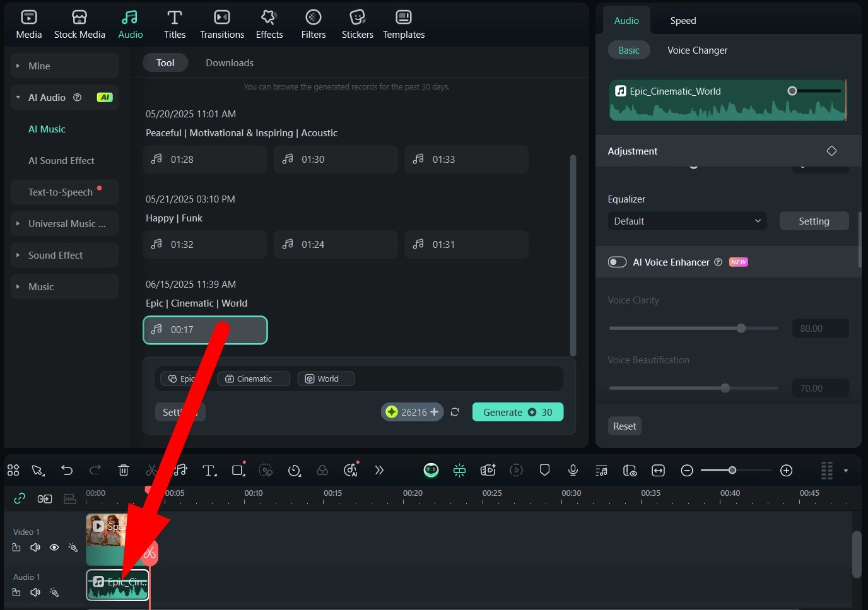Open the Stock Media tab
868x610 pixels.
(79, 25)
